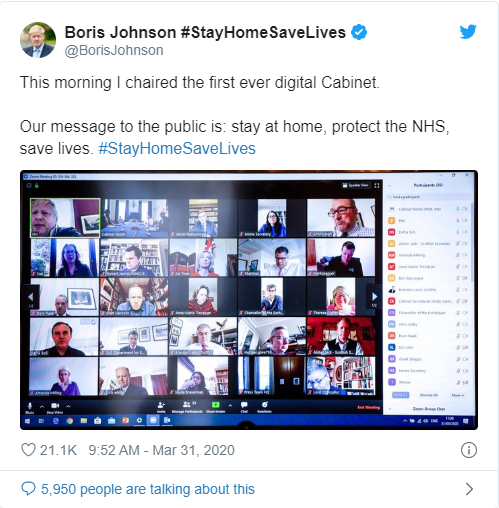
Task: Click the red End Meeting button
Action: pos(369,407)
